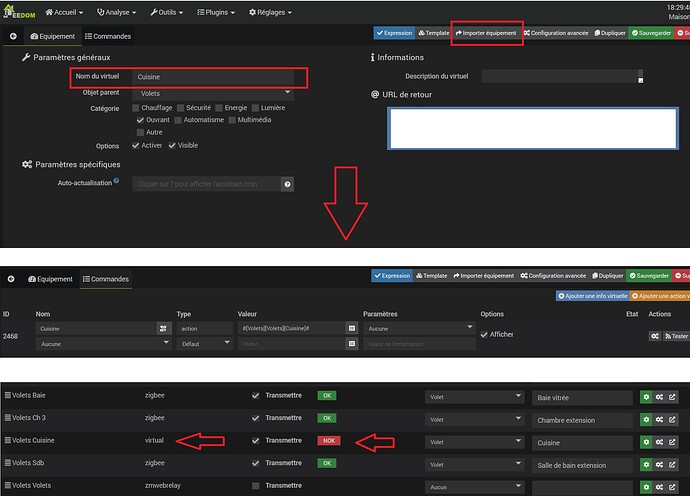Go back using arrow beside active Commandes tab
The height and width of the screenshot is (496, 690).
(x=11, y=279)
